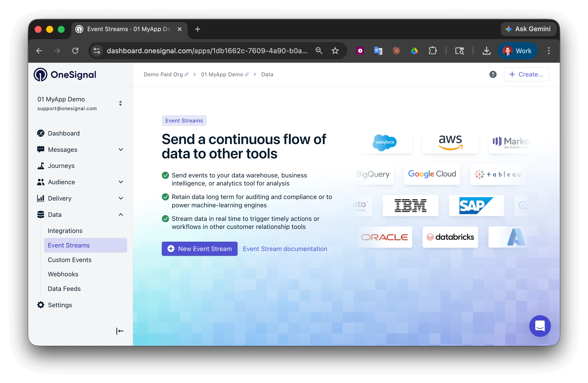Open the chat support bubble

tap(540, 326)
